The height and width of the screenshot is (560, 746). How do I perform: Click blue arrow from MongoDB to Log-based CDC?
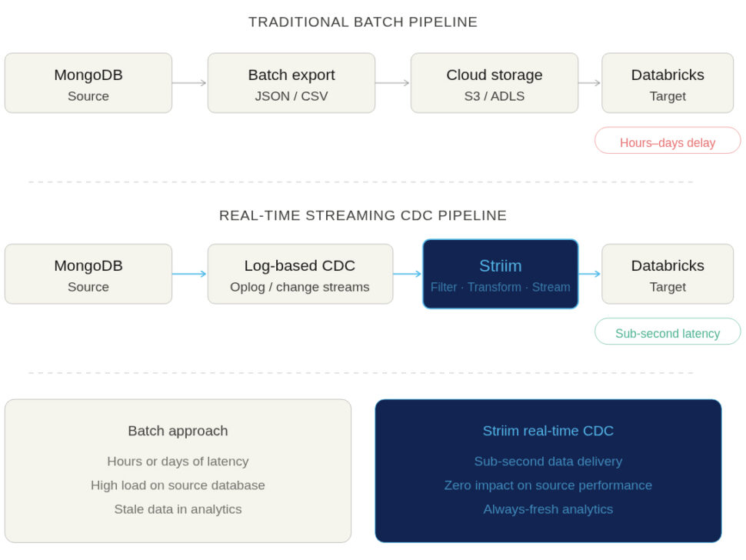tap(190, 274)
